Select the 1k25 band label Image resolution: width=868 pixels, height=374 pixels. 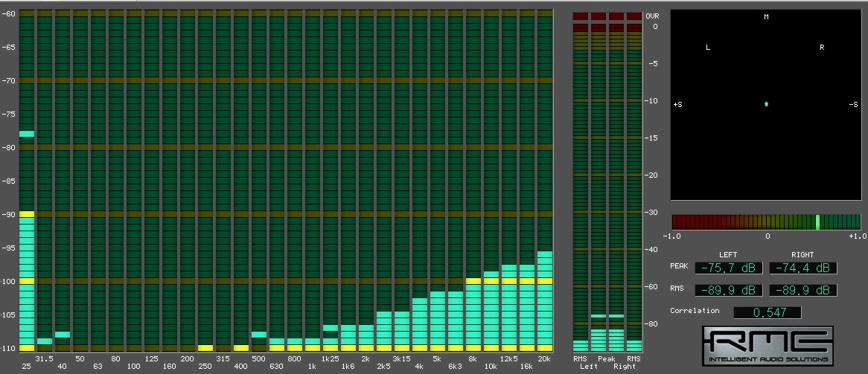[330, 359]
